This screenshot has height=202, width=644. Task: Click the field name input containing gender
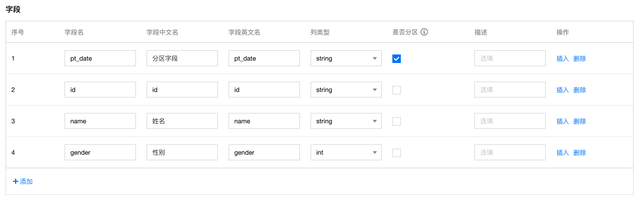point(100,153)
